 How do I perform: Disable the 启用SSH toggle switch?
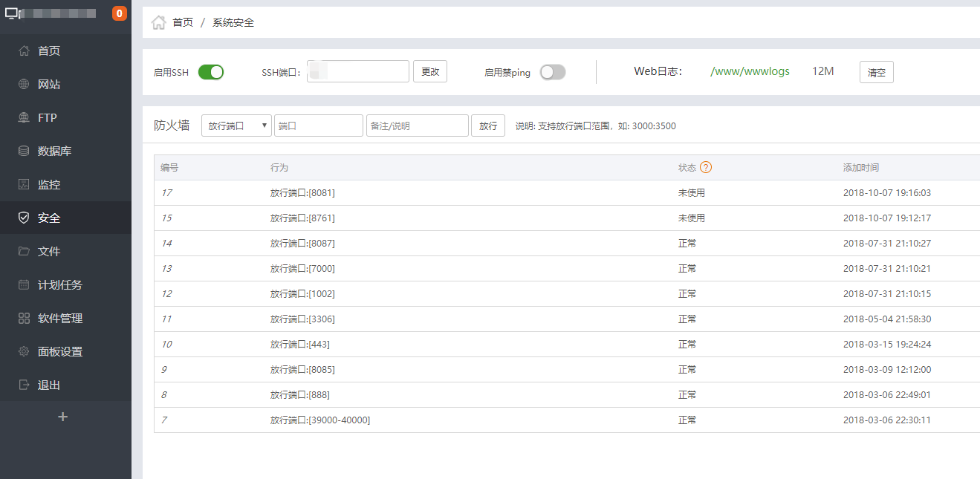pyautogui.click(x=211, y=72)
